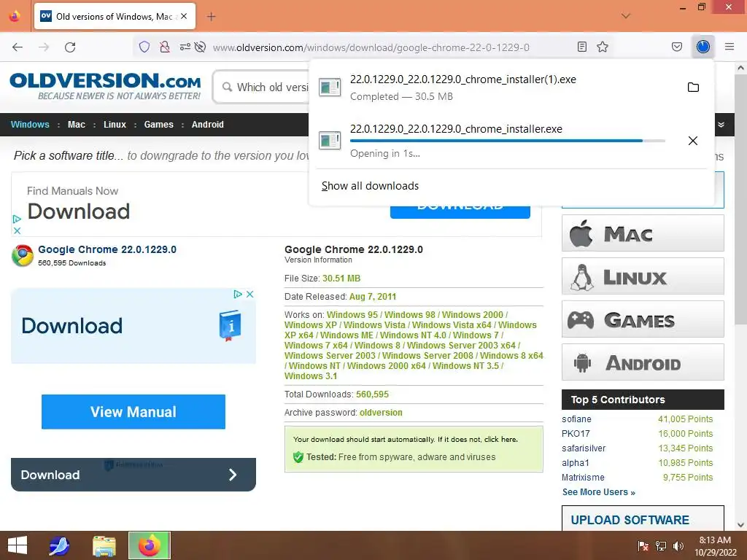This screenshot has height=560, width=747.
Task: Open the list all tabs dropdown arrow
Action: pyautogui.click(x=626, y=16)
